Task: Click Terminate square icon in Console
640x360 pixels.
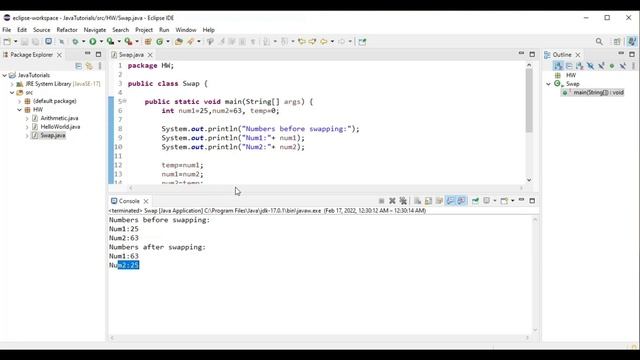Action: point(381,201)
